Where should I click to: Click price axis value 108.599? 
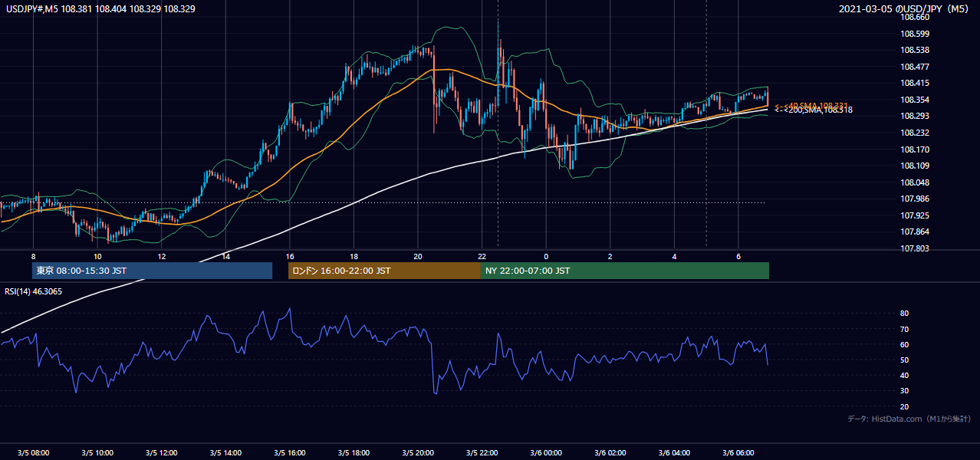click(x=914, y=34)
